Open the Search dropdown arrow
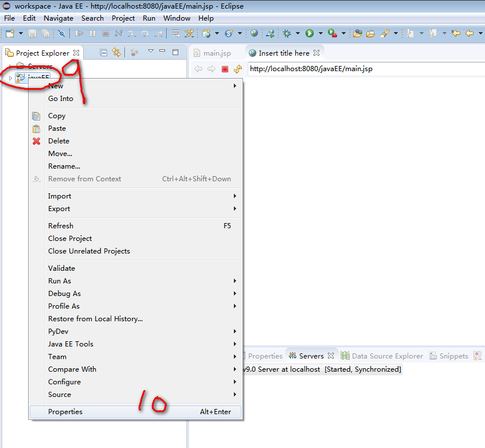 396,33
